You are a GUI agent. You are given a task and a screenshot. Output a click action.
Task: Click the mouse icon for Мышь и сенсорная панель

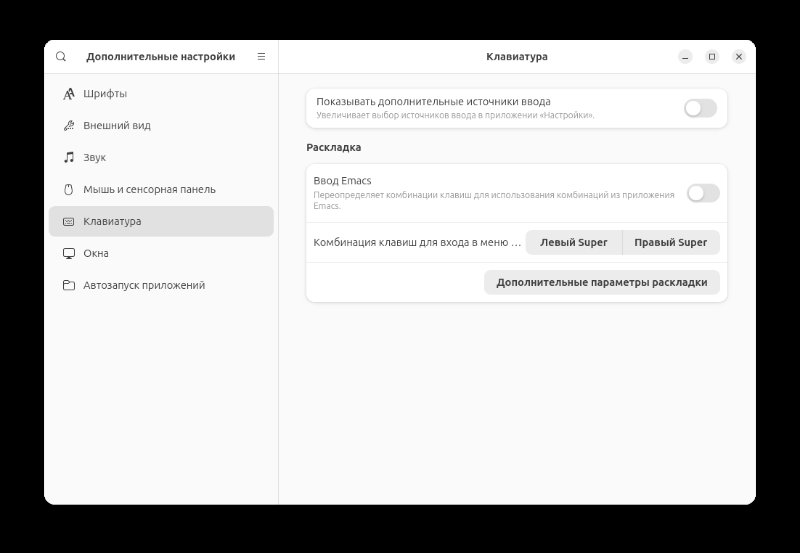click(69, 189)
